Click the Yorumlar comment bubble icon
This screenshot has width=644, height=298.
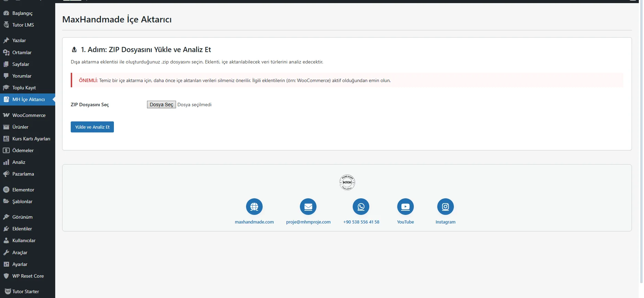pyautogui.click(x=6, y=76)
